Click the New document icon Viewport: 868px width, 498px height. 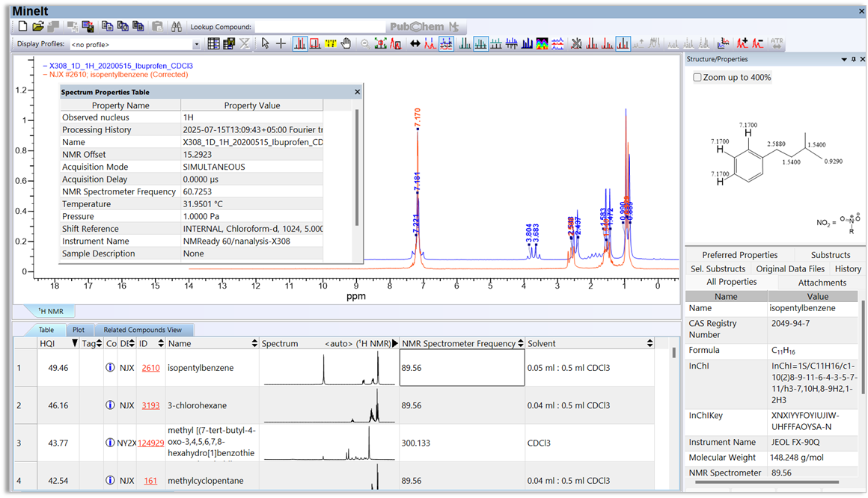pyautogui.click(x=21, y=25)
